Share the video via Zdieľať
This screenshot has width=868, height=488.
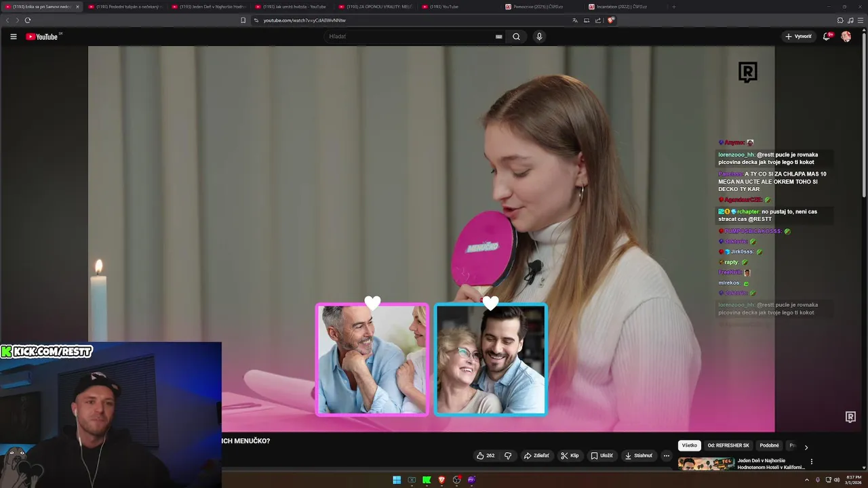(536, 455)
